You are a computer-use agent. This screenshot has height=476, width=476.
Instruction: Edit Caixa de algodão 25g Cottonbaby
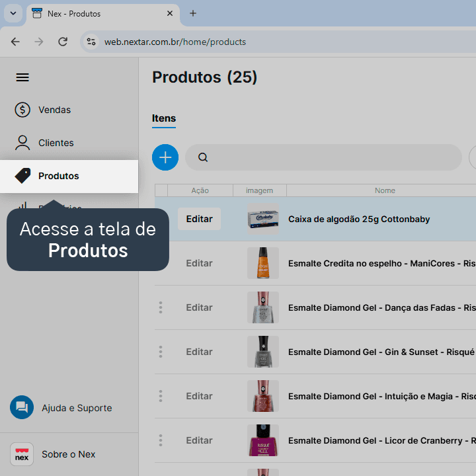pyautogui.click(x=199, y=219)
